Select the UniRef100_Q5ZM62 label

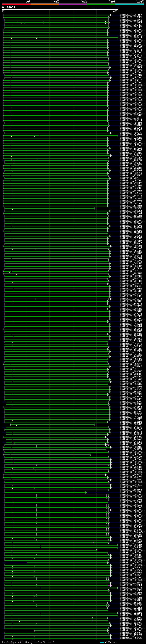[x=131, y=47]
